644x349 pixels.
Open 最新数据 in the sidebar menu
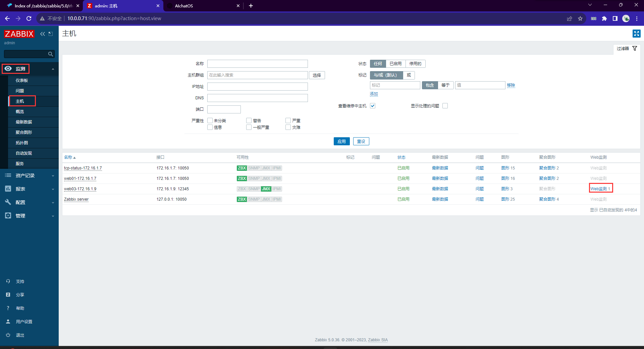(x=24, y=122)
